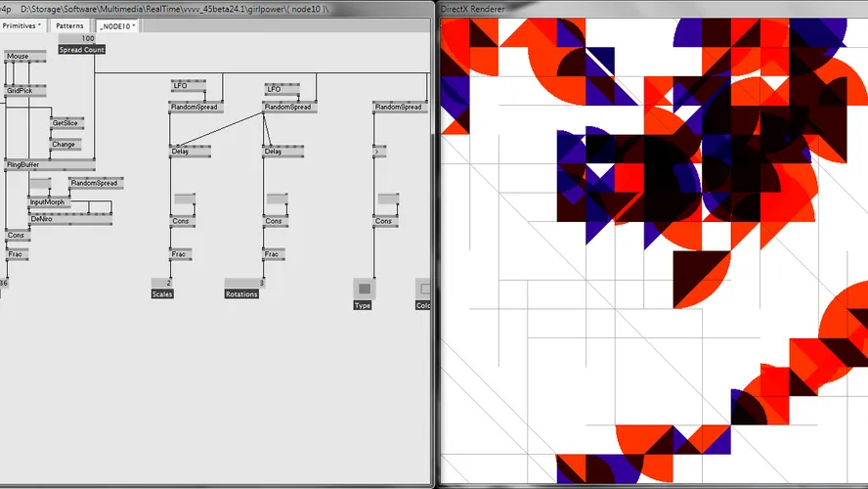Switch to the Primitives tab
Viewport: 868px width, 489px height.
[21, 25]
